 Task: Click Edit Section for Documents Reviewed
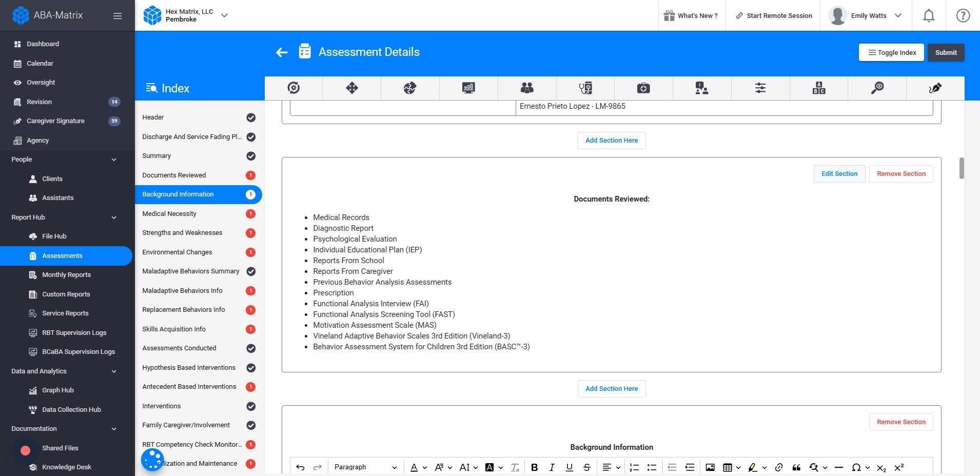tap(839, 174)
